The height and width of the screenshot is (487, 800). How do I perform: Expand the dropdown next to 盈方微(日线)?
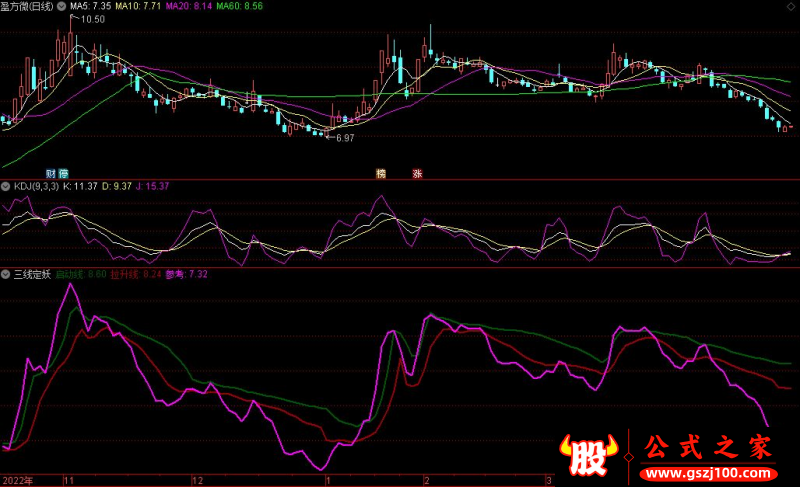click(x=63, y=6)
